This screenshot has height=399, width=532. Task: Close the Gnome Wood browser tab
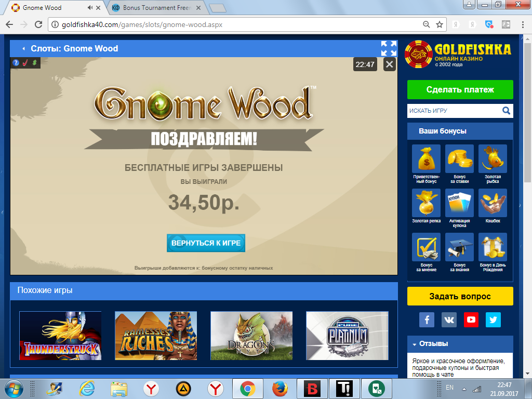[98, 7]
